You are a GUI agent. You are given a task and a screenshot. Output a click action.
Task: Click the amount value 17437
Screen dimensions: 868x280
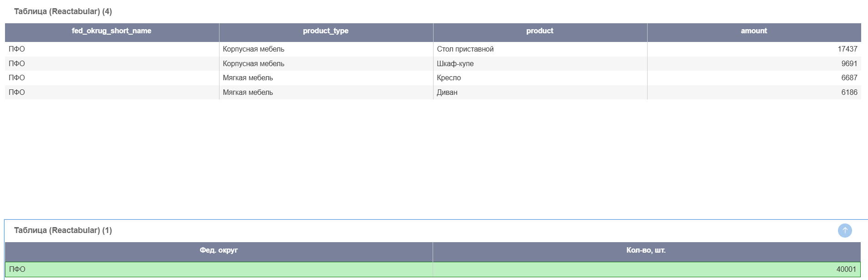[x=847, y=49]
